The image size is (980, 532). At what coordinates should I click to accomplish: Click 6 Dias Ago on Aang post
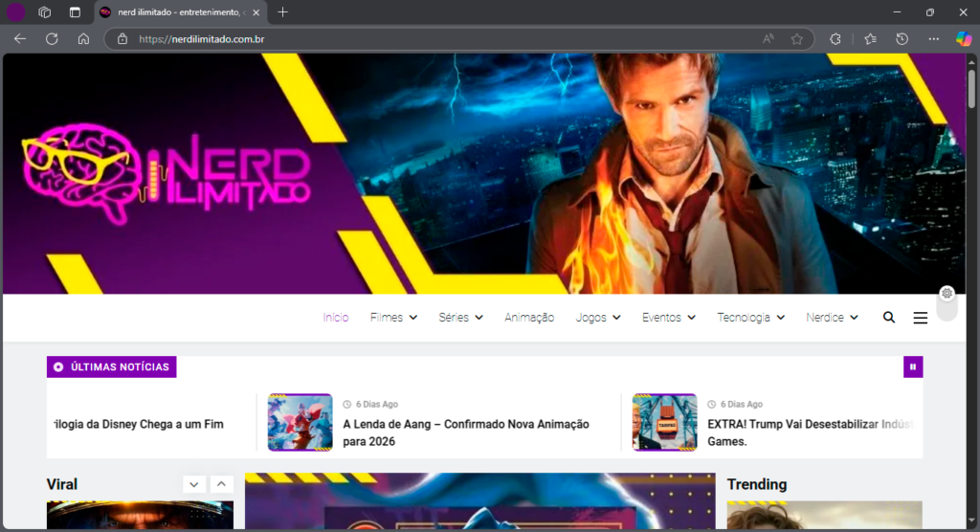click(x=376, y=405)
